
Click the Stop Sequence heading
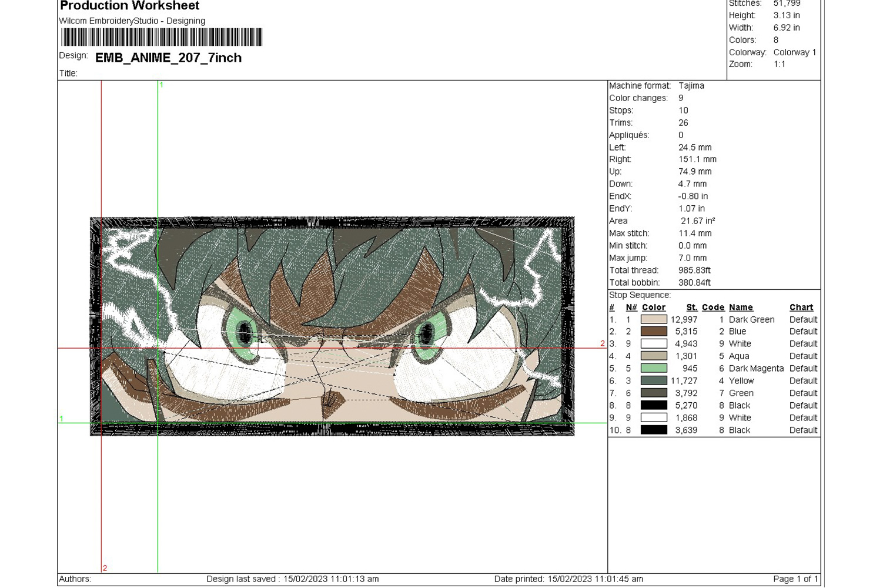point(640,295)
